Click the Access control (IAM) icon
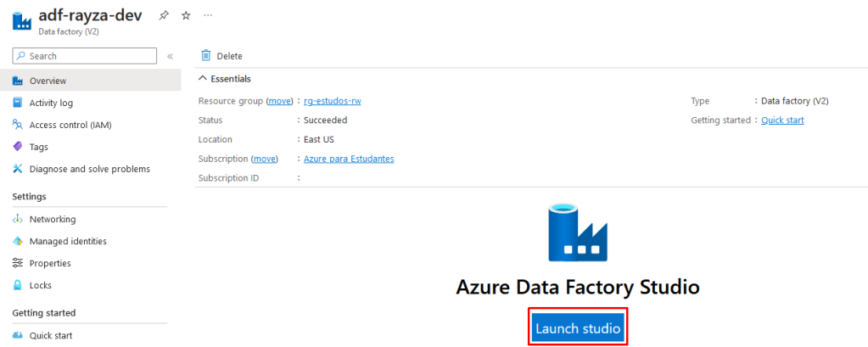 click(x=18, y=125)
